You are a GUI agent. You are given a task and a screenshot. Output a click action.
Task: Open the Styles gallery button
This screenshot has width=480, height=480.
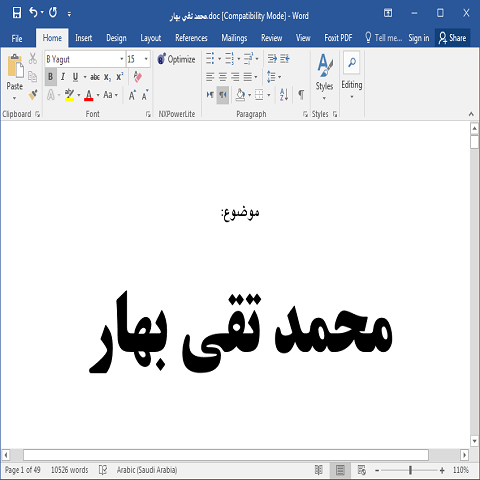point(324,77)
